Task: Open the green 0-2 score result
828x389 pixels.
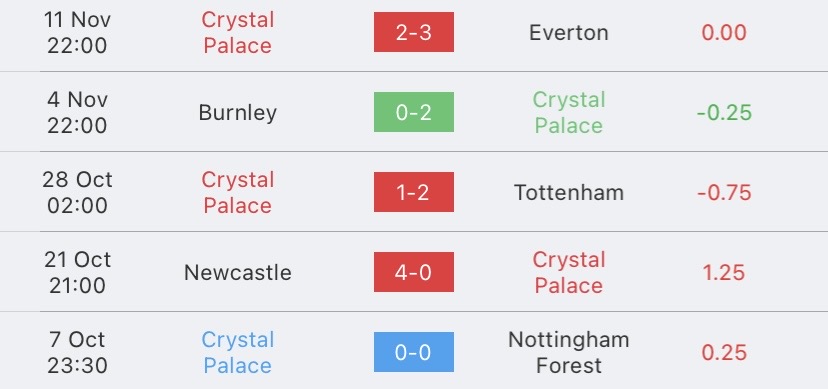Action: (x=413, y=112)
